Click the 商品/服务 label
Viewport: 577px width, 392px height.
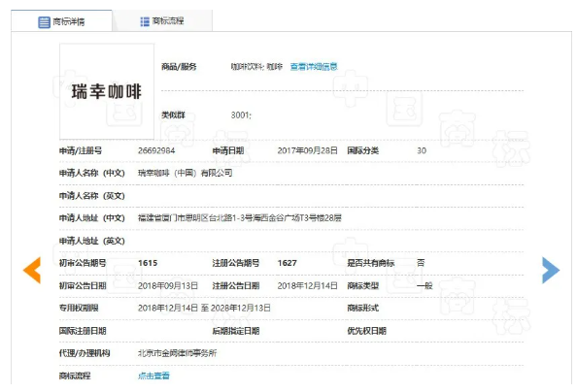179,67
